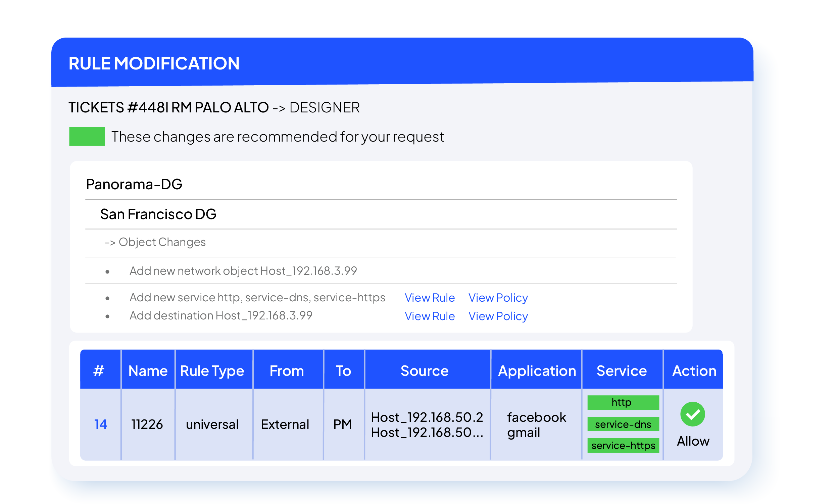Image resolution: width=839 pixels, height=504 pixels.
Task: Click the Application column header
Action: 537,370
